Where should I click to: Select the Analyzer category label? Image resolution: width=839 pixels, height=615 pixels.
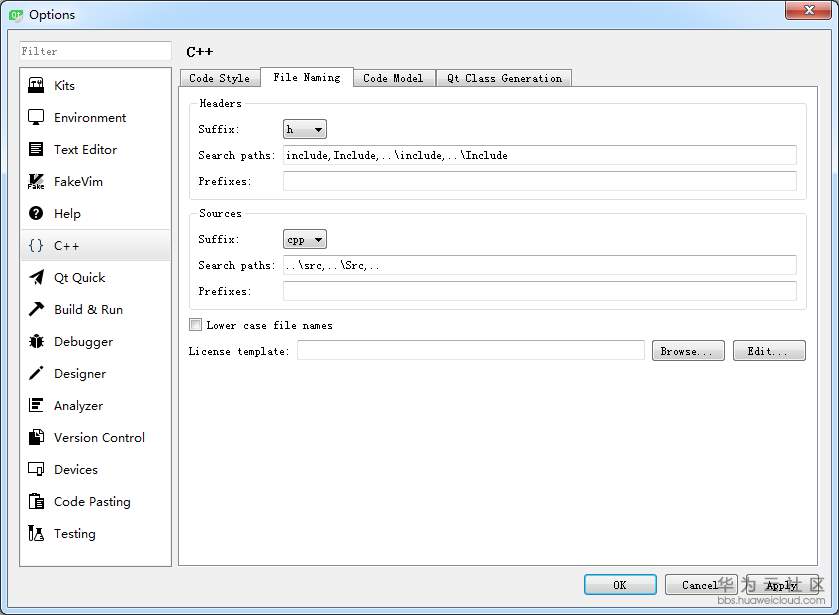(78, 405)
